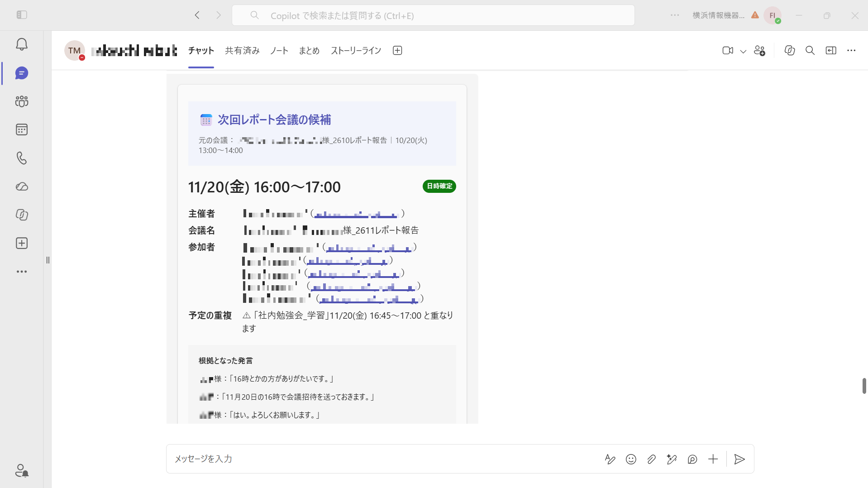Send the message
This screenshot has height=488, width=868.
tap(739, 459)
